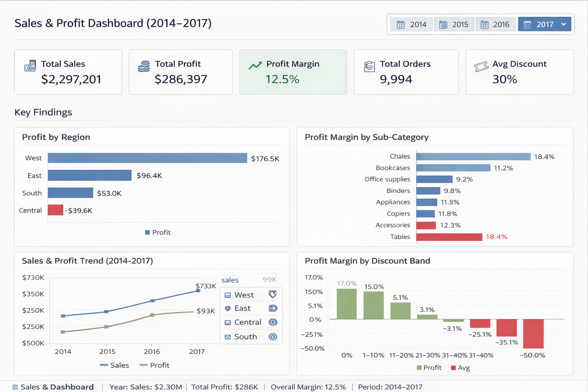Toggle the round icon in the Central row
This screenshot has height=392, width=588.
[273, 322]
